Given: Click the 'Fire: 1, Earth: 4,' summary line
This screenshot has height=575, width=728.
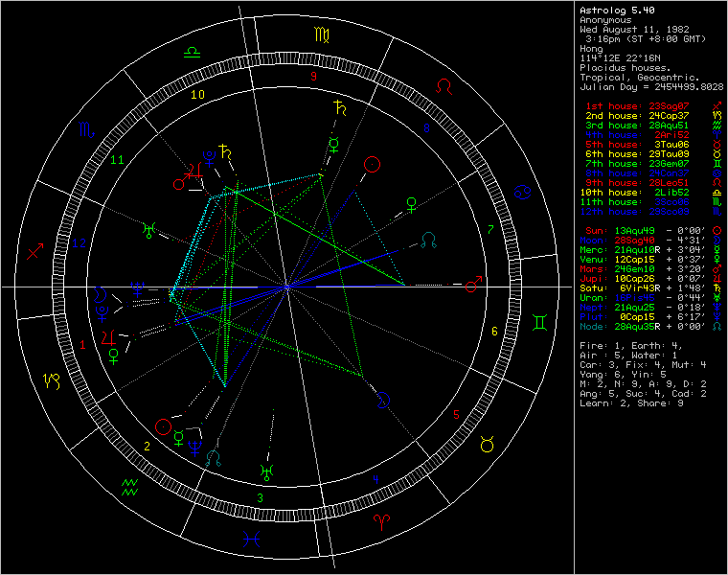Looking at the screenshot, I should pos(631,346).
